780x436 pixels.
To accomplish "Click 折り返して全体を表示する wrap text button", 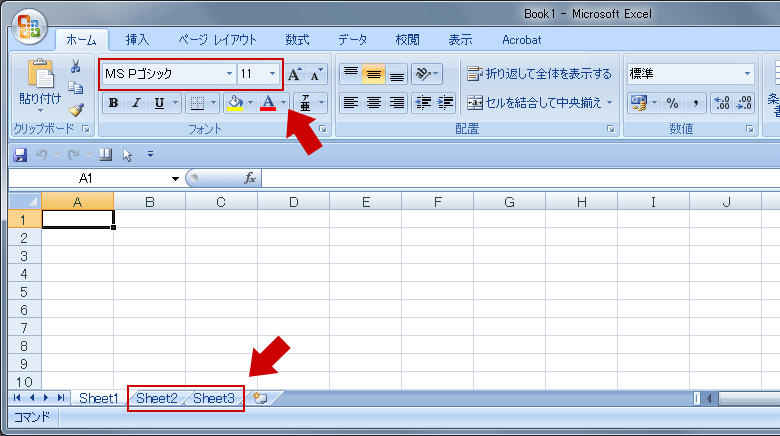I will click(x=539, y=74).
